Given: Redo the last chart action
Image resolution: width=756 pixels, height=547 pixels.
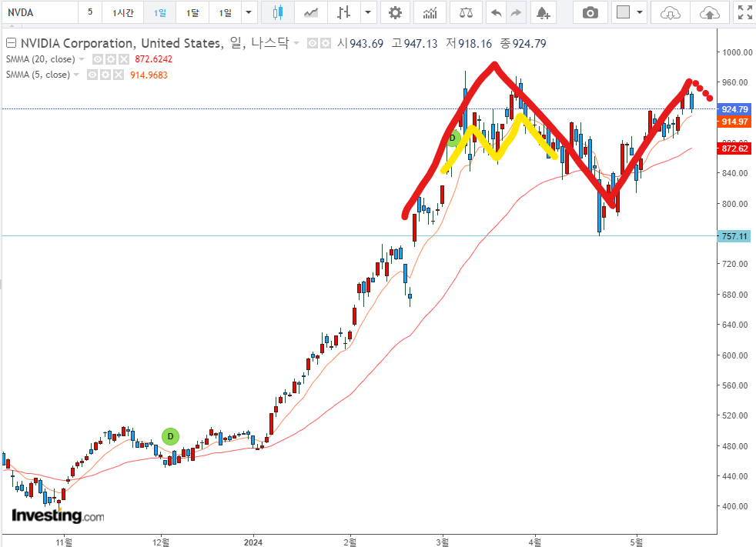Looking at the screenshot, I should pyautogui.click(x=516, y=12).
